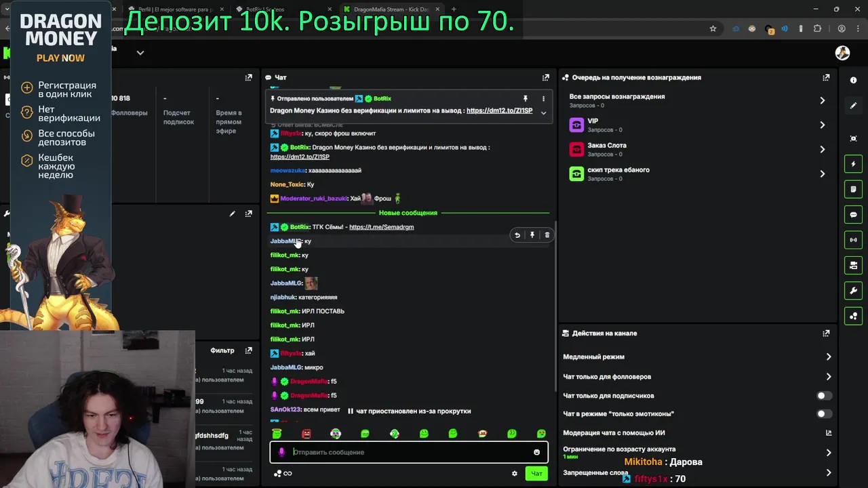Click the purple VIP reward icon
The width and height of the screenshot is (868, 488).
576,125
